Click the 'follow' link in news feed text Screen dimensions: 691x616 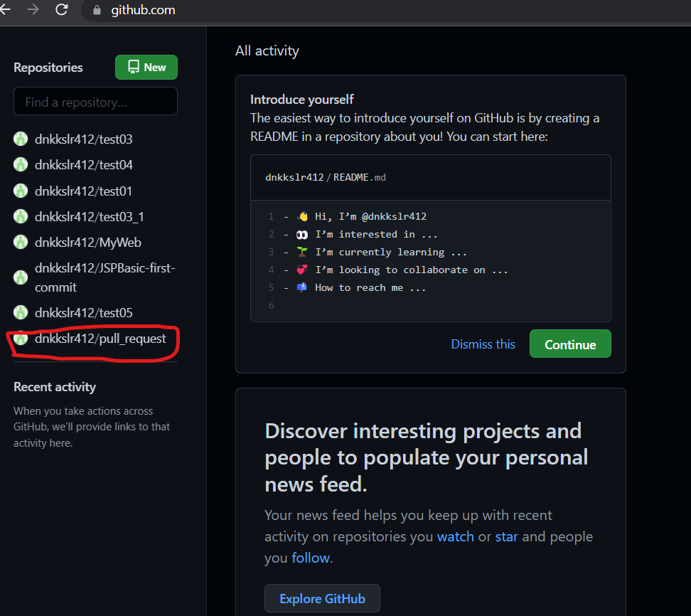pos(311,558)
